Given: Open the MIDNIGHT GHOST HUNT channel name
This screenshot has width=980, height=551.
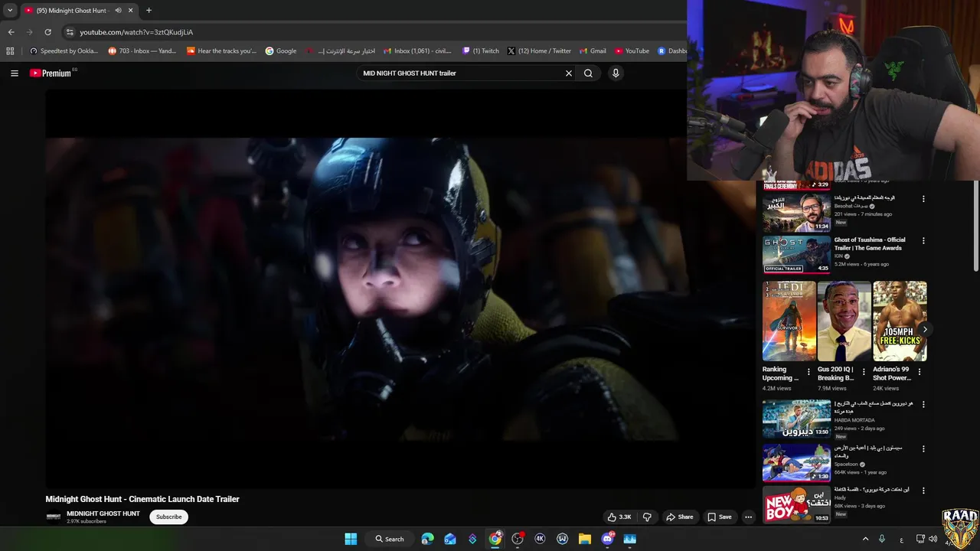Looking at the screenshot, I should point(103,514).
